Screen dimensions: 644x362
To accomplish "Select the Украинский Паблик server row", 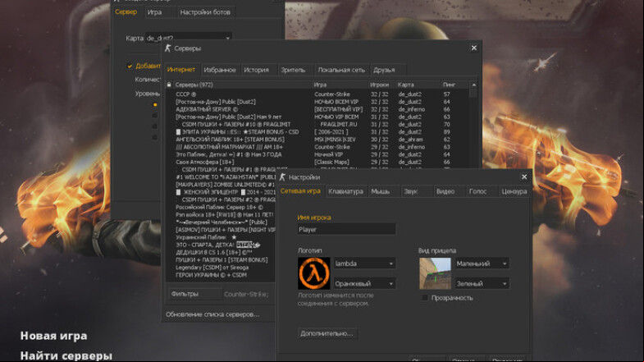I will [x=220, y=237].
